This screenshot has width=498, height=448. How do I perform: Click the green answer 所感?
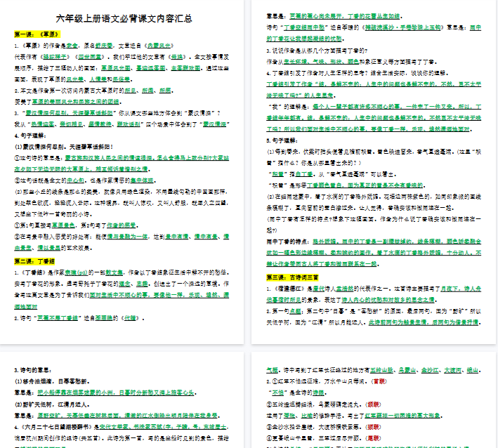tap(165, 91)
